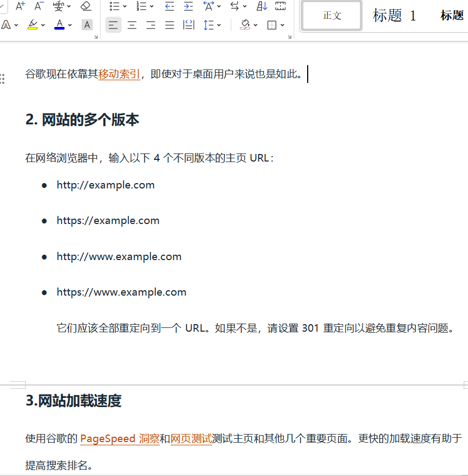Image resolution: width=468 pixels, height=476 pixels.
Task: Open the PageSpeed 洞察 link
Action: click(119, 439)
